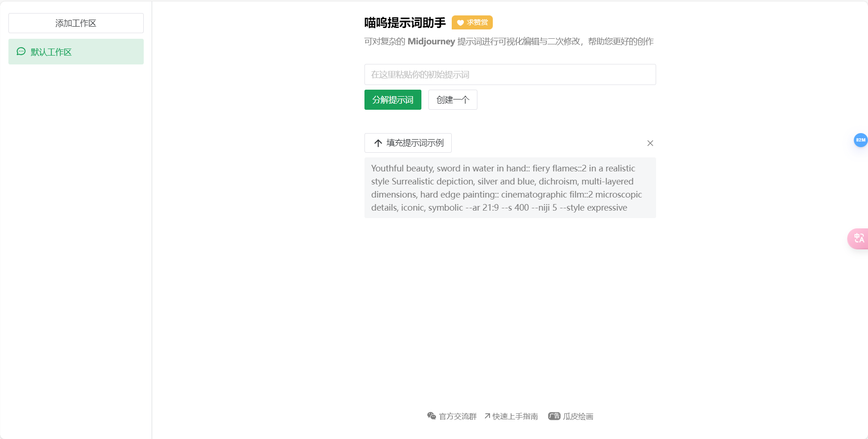868x439 pixels.
Task: Open the 瓜皮绘画 link
Action: tap(577, 416)
